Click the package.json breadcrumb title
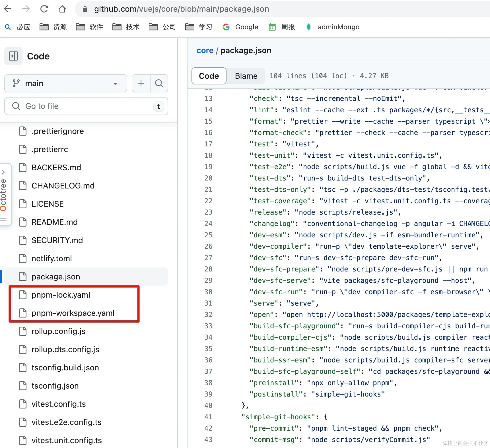 coord(246,50)
